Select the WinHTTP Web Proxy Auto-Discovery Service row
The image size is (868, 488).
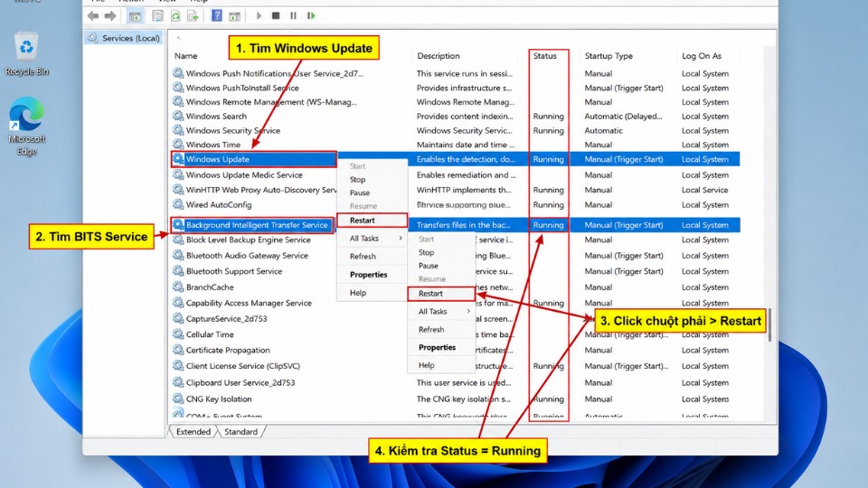pyautogui.click(x=455, y=190)
